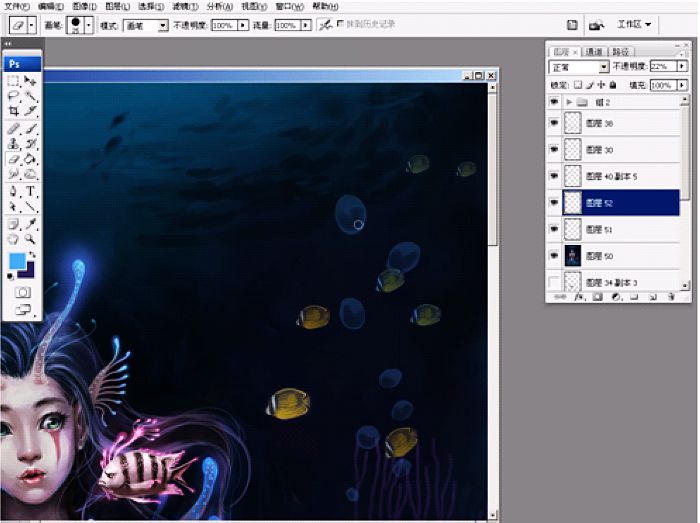The image size is (700, 523).
Task: Toggle Quick Mask mode
Action: click(22, 293)
